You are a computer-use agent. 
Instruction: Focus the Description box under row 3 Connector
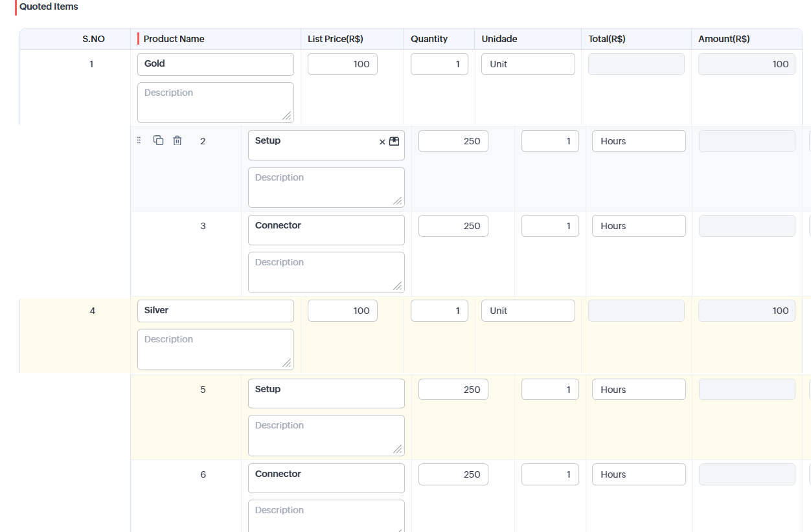[x=326, y=272]
